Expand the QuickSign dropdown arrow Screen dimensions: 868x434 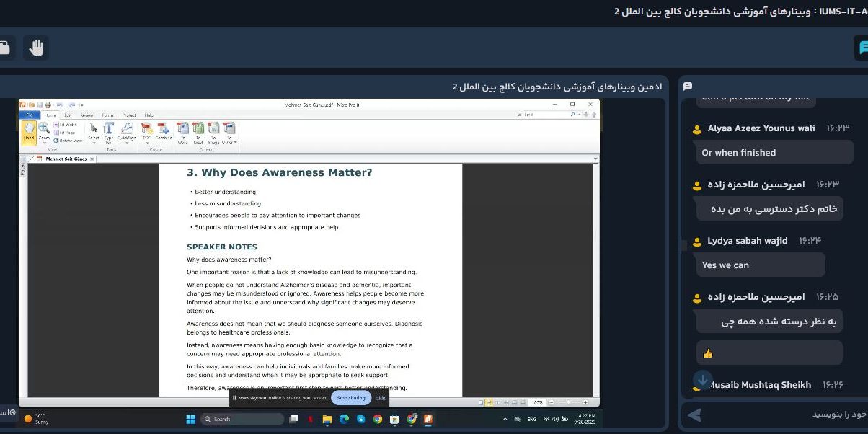(127, 143)
